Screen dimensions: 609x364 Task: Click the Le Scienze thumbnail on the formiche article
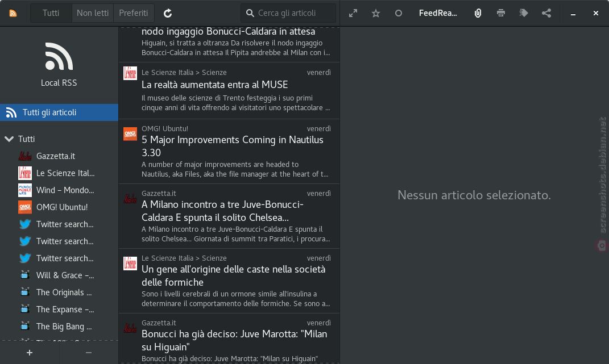(x=130, y=263)
